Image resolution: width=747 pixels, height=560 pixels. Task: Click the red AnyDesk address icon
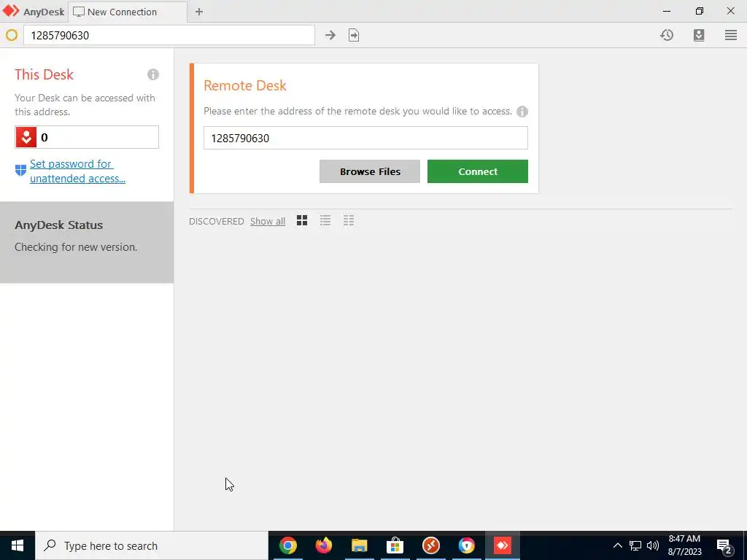pos(26,137)
